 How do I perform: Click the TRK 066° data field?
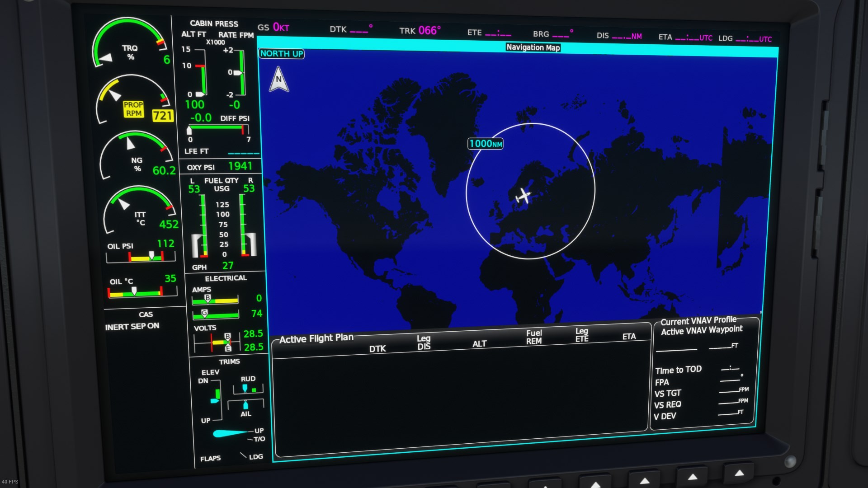pyautogui.click(x=420, y=30)
